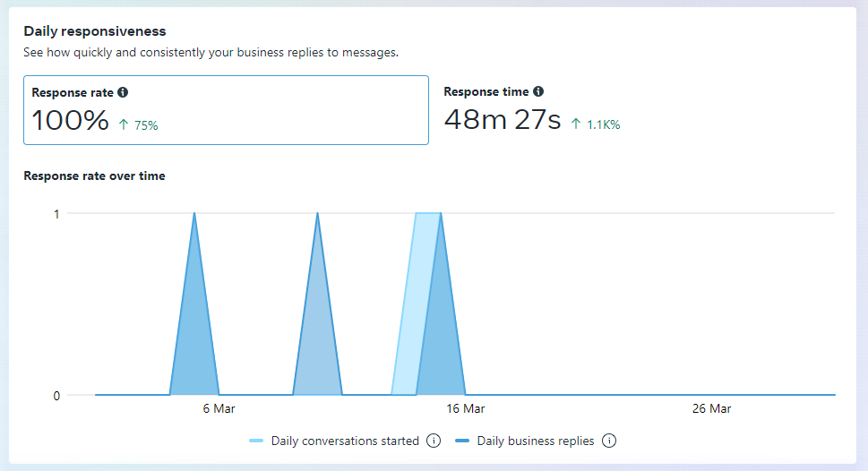The height and width of the screenshot is (471, 868).
Task: Select the Response rate metric card
Action: pos(226,110)
